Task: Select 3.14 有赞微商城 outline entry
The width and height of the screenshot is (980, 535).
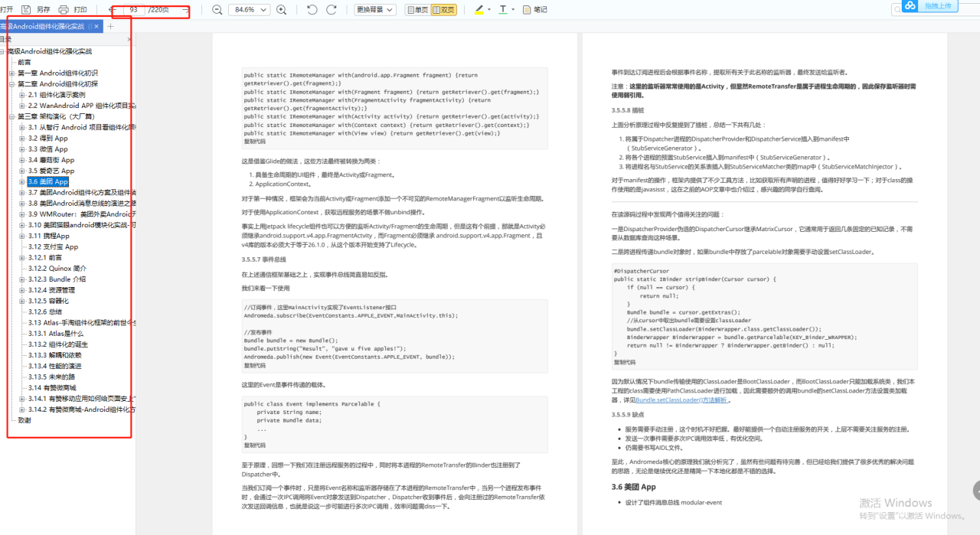Action: [52, 388]
